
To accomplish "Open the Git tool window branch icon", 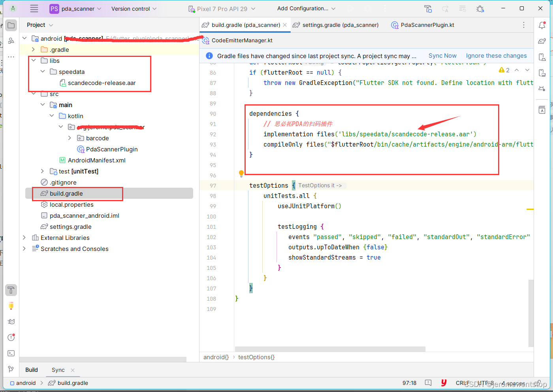I will pyautogui.click(x=11, y=368).
